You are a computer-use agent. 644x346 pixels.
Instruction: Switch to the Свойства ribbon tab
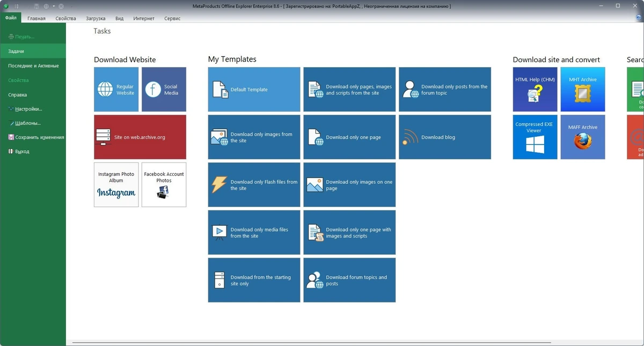[65, 18]
